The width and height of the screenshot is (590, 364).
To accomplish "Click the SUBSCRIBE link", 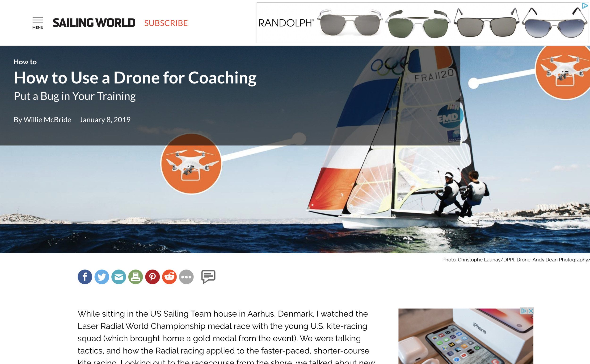I will (166, 23).
